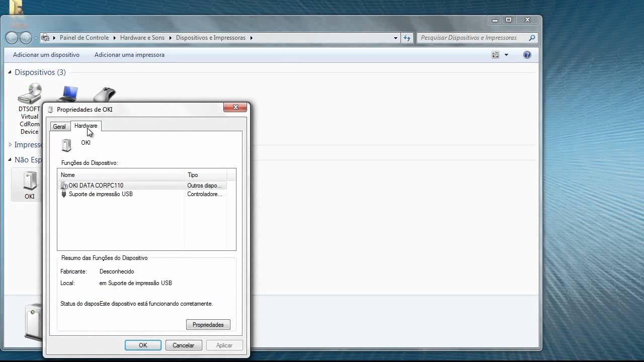Close the Propriedades de OKI dialog
644x362 pixels.
235,107
